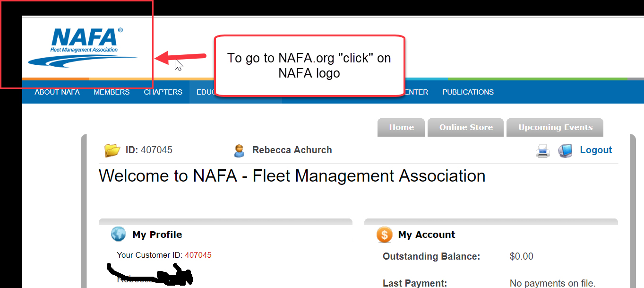The image size is (644, 288).
Task: Click the user avatar icon beside Rebecca Achurch
Action: [x=240, y=151]
